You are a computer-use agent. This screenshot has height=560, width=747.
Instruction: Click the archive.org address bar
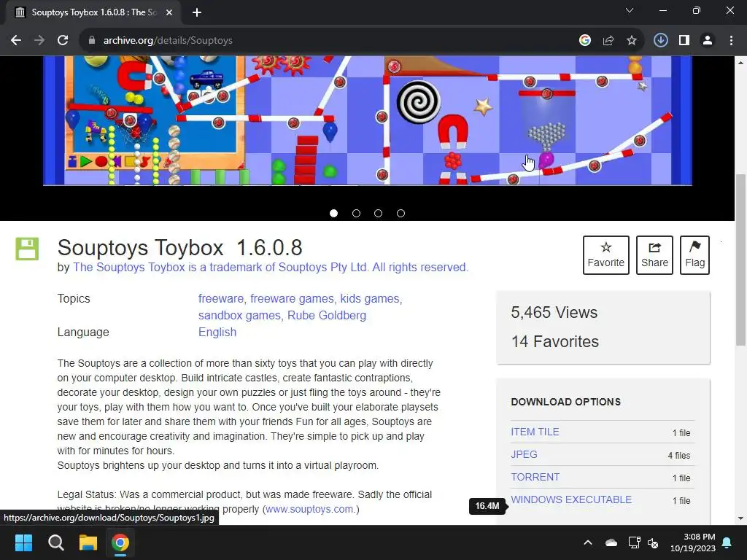click(x=333, y=41)
